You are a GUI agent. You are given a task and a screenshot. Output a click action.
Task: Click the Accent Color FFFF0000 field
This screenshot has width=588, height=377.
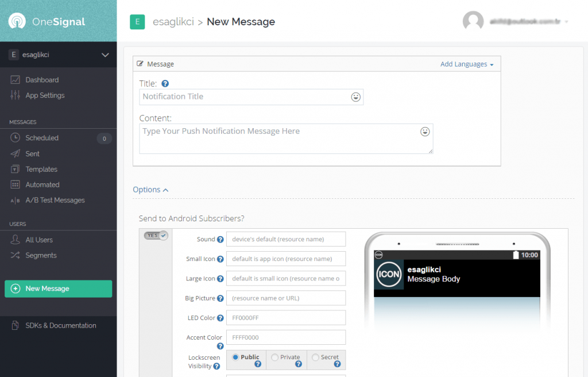pyautogui.click(x=286, y=337)
